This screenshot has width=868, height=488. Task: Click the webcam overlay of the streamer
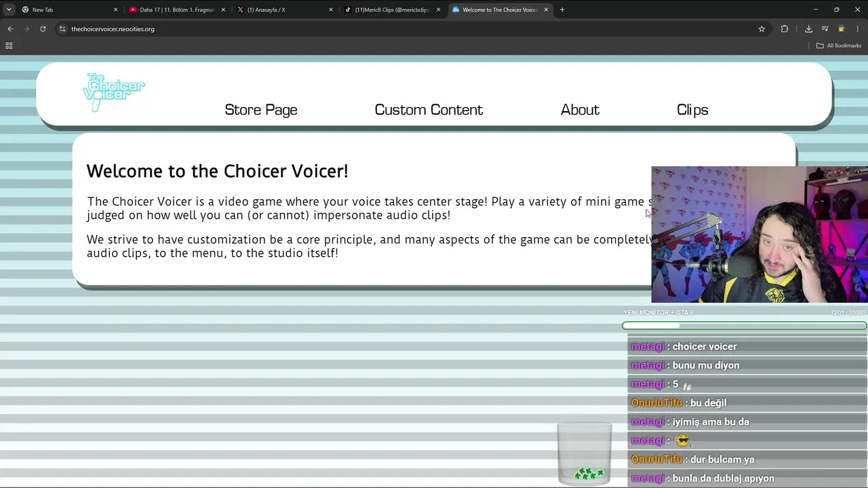[x=759, y=235]
